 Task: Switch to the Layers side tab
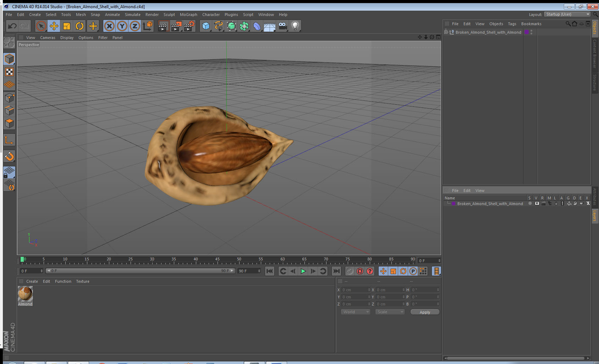pos(595,215)
